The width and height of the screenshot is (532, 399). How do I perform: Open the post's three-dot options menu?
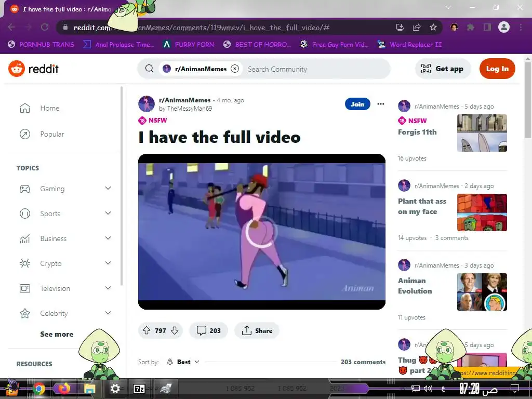pyautogui.click(x=381, y=104)
